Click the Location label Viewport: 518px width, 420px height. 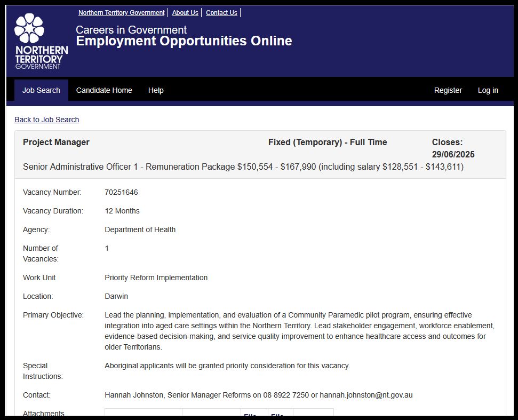pos(38,296)
